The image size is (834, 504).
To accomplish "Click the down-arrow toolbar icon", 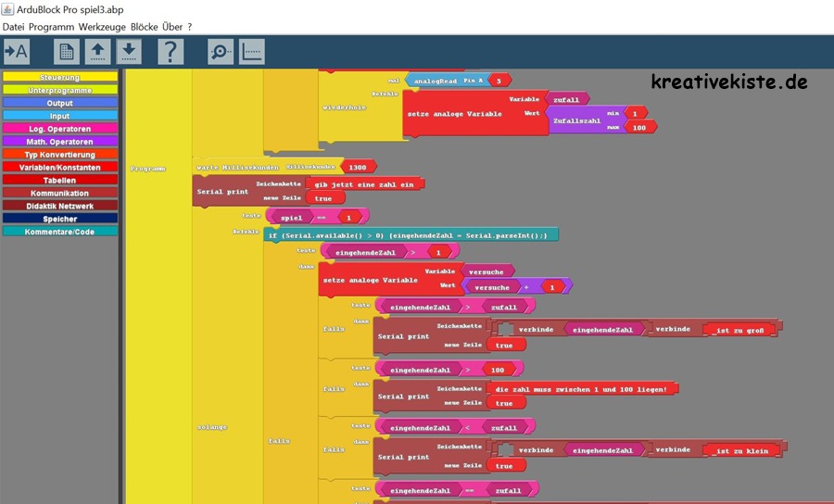I will (x=130, y=51).
